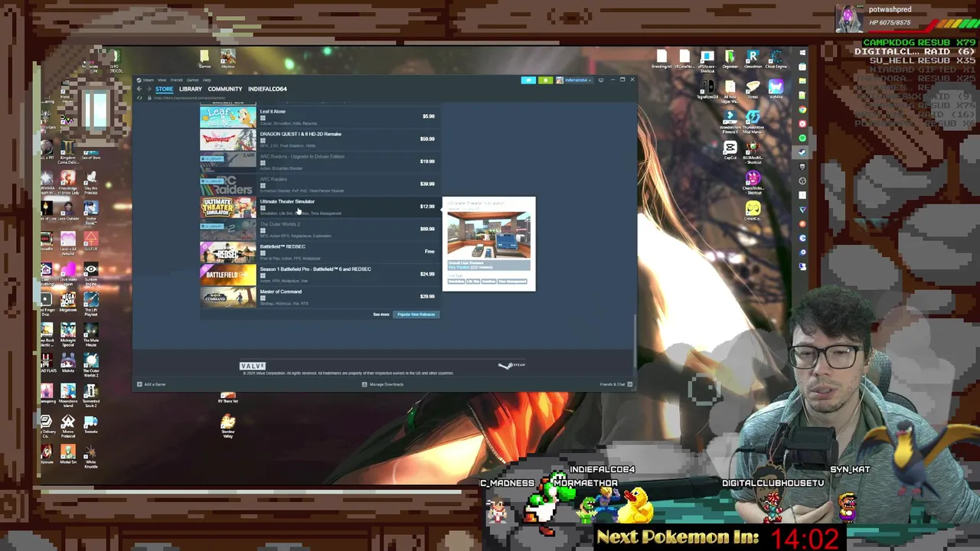Open the Organizer desktop shortcut
Image resolution: width=980 pixels, height=551 pixels.
pos(730,60)
